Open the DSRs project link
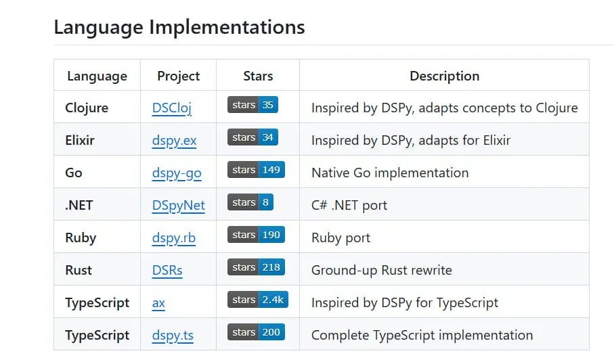 click(167, 270)
